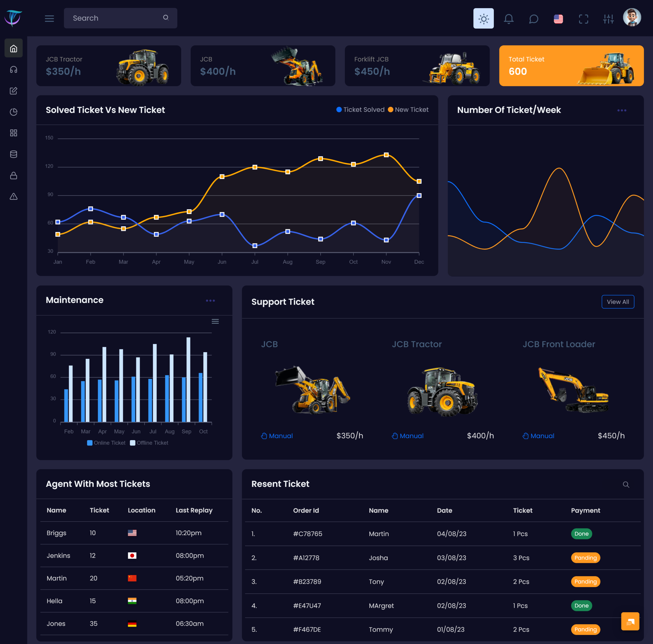
Task: Open the database sidebar icon
Action: 14,154
